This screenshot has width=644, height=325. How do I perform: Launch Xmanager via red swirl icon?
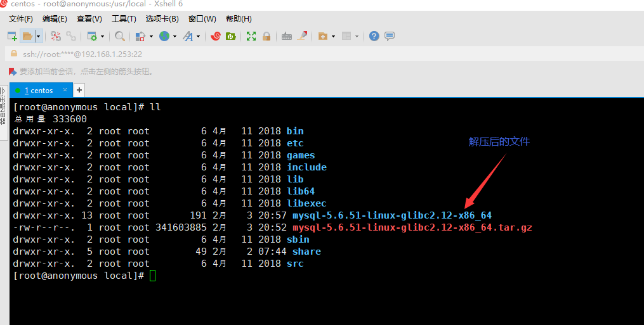pos(216,36)
